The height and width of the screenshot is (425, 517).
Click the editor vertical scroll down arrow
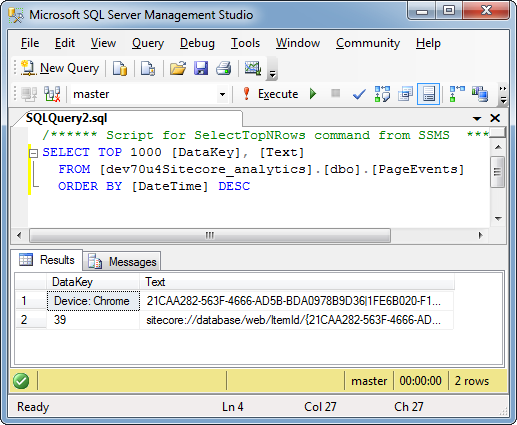[x=498, y=219]
